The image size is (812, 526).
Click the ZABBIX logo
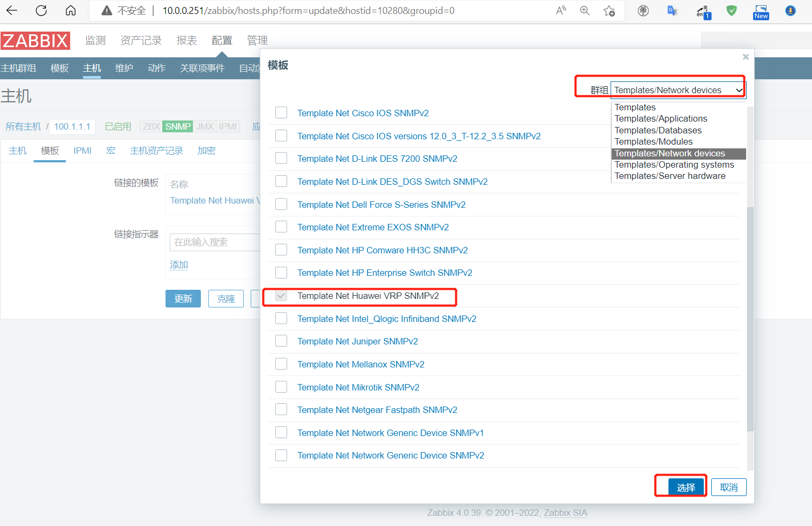[x=35, y=41]
